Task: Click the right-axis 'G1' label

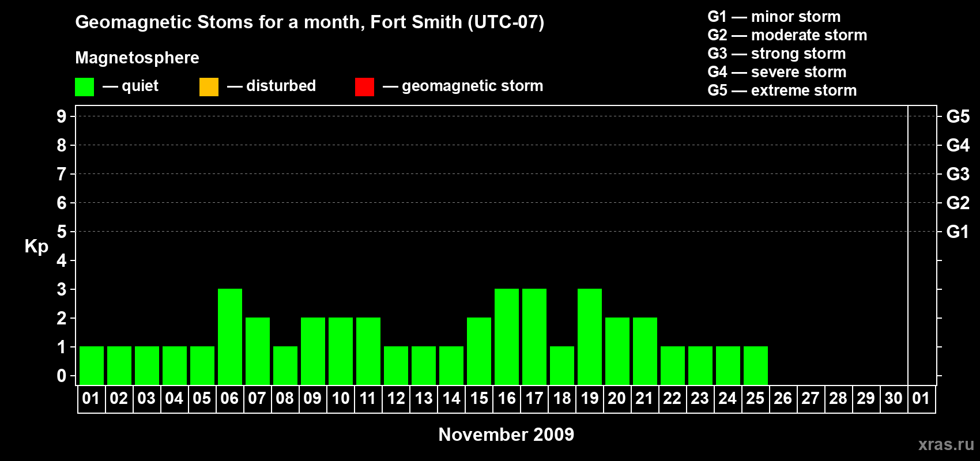Action: coord(958,232)
